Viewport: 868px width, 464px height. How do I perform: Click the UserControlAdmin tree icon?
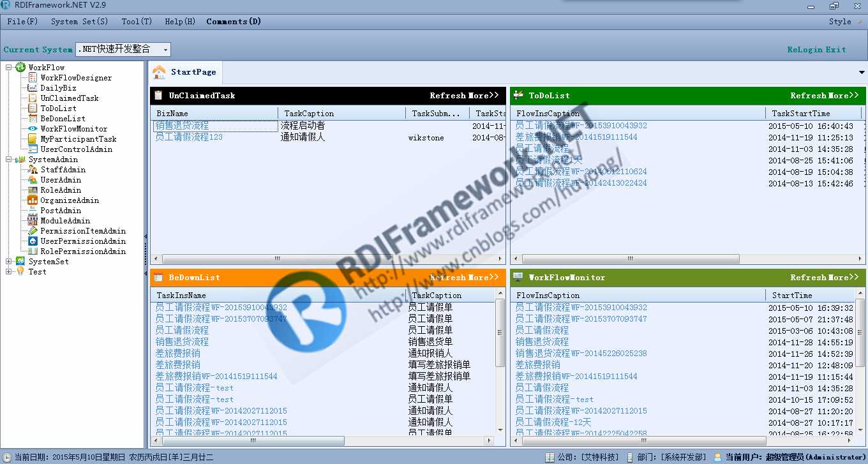[x=33, y=149]
